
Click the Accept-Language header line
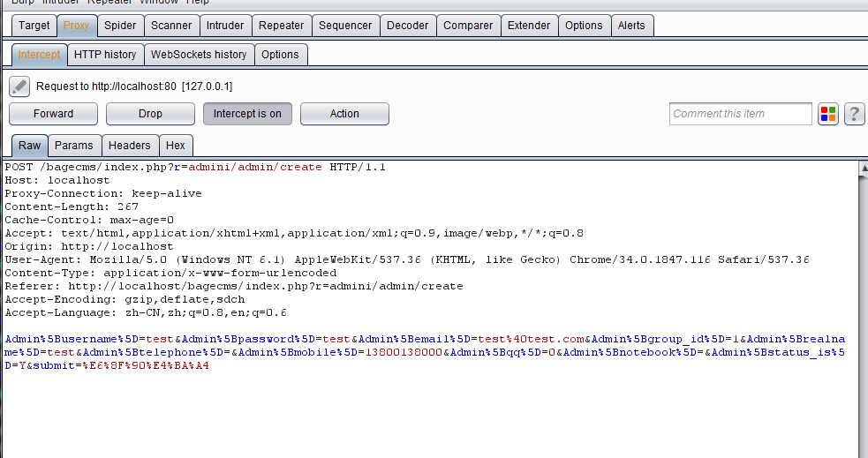(146, 313)
